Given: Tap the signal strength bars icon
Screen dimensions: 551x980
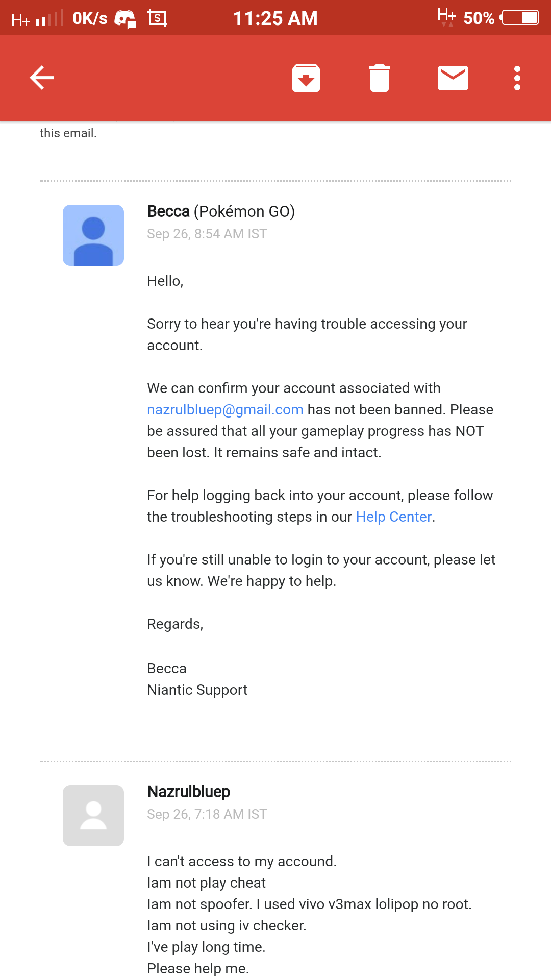Looking at the screenshot, I should 49,18.
